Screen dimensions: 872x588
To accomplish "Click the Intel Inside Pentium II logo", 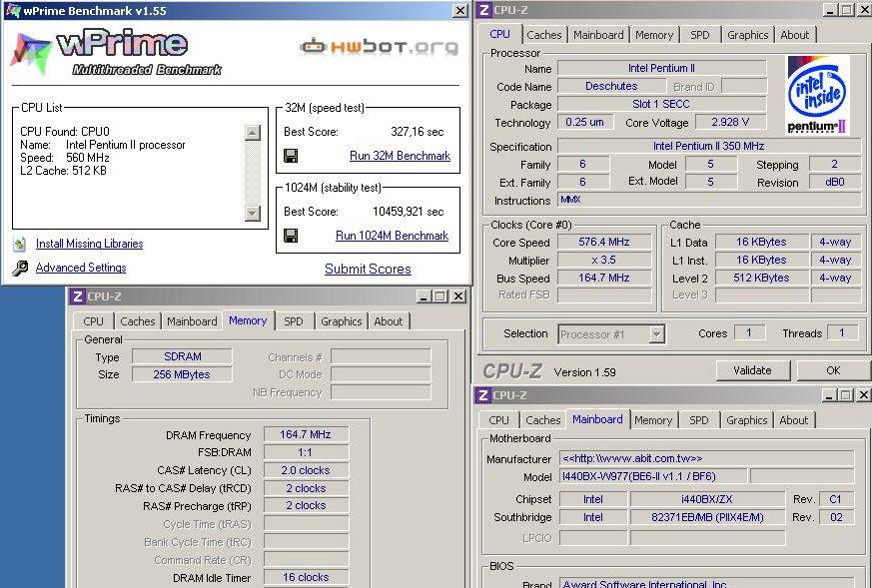I will point(817,95).
